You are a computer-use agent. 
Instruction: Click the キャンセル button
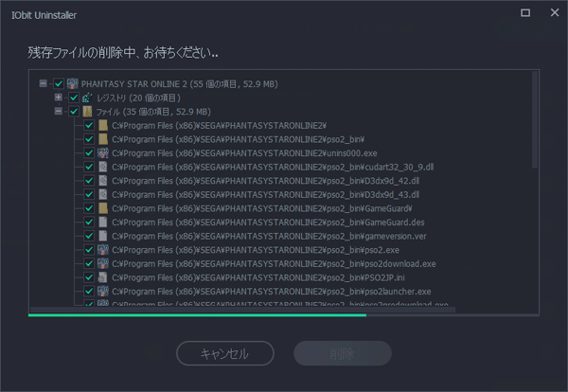pyautogui.click(x=225, y=353)
